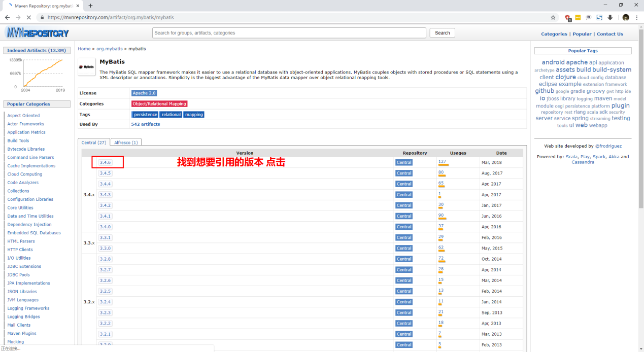Viewport: 644px width, 352px height.
Task: Click the MyBatis logo thumbnail
Action: pyautogui.click(x=87, y=67)
